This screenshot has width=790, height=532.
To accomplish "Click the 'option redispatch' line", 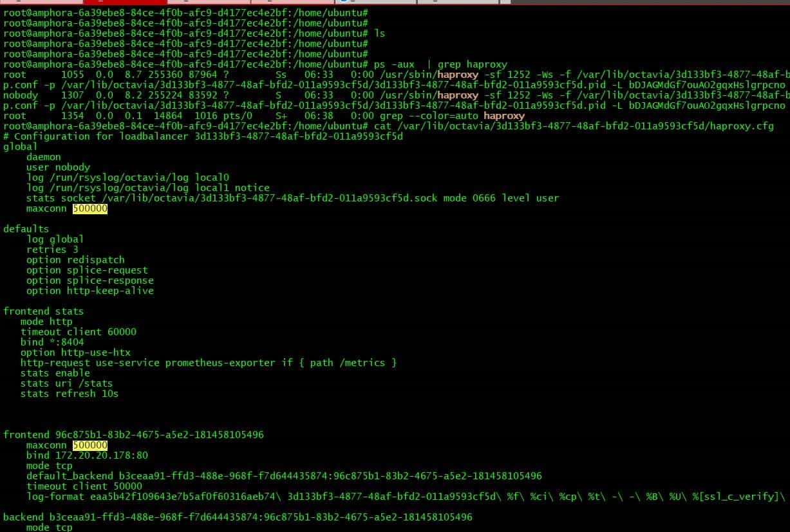I will pyautogui.click(x=75, y=260).
